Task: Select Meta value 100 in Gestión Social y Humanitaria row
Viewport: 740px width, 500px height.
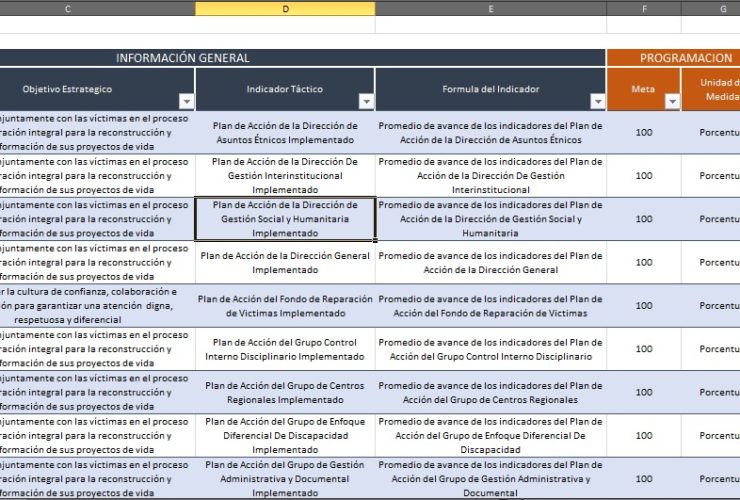Action: [644, 219]
